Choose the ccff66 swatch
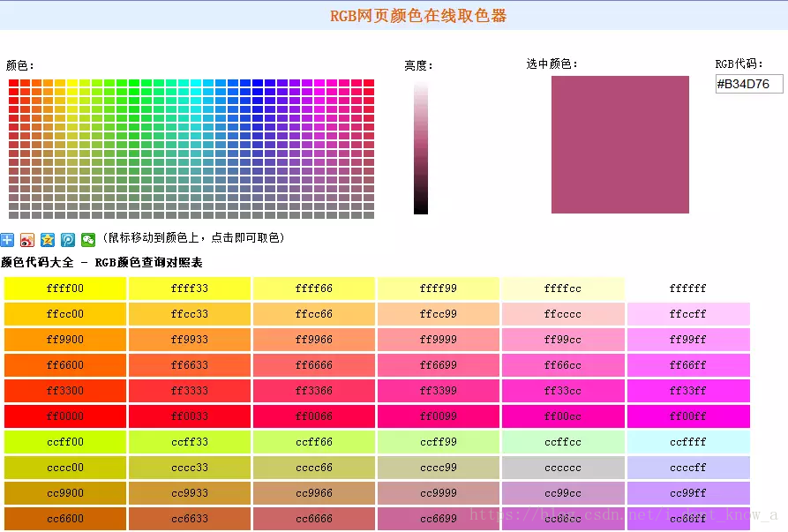Viewport: 788px width, 532px height. pyautogui.click(x=314, y=442)
